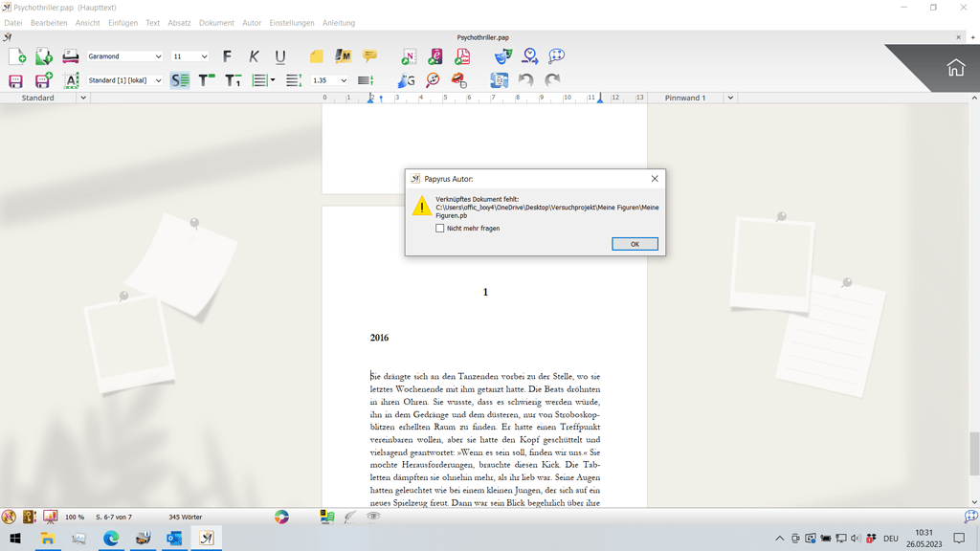Check the 'Nicht mehr fragen' checkbox

440,229
